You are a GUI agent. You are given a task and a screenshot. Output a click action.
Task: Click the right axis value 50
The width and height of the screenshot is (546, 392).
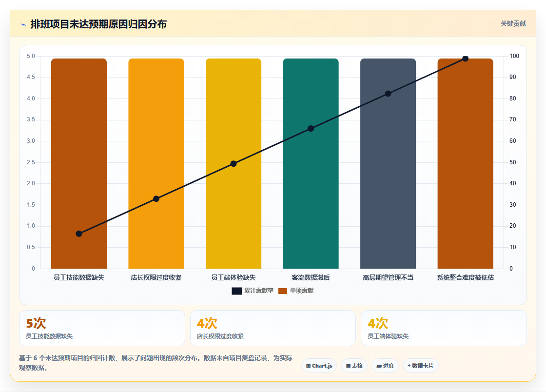tap(513, 162)
